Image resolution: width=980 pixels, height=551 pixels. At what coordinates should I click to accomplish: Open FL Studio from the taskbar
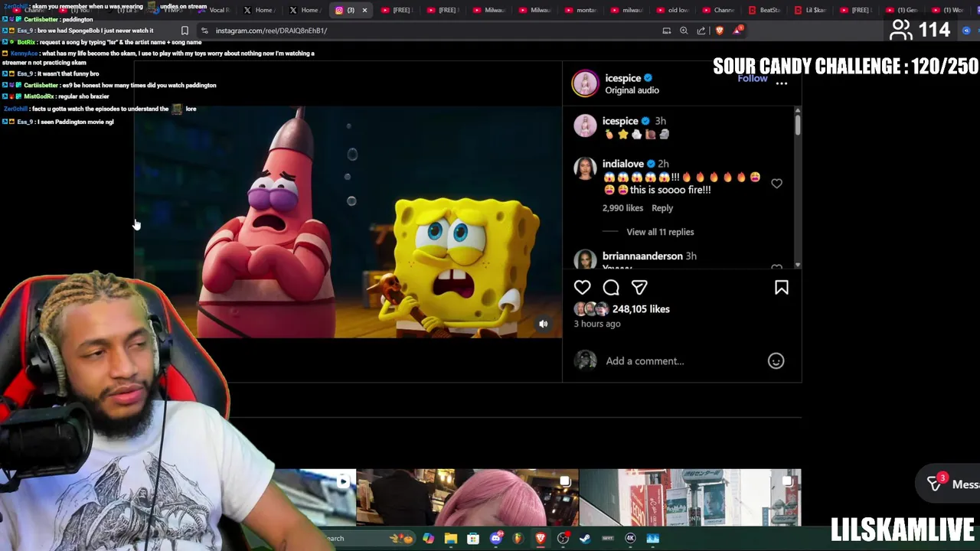pyautogui.click(x=518, y=538)
